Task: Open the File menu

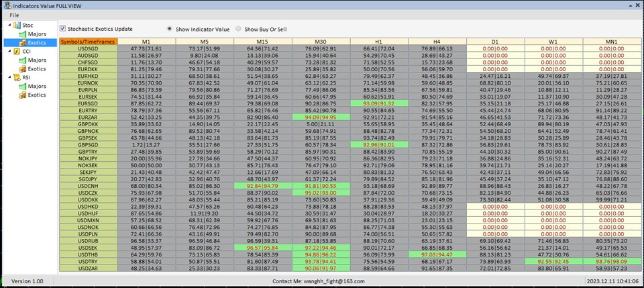Action: (14, 15)
